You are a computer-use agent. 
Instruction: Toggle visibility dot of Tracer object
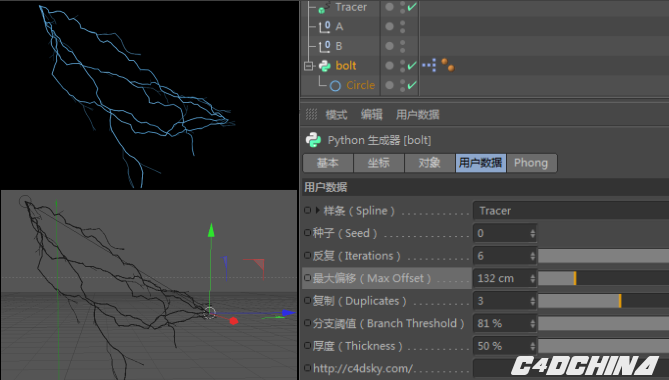click(x=389, y=7)
